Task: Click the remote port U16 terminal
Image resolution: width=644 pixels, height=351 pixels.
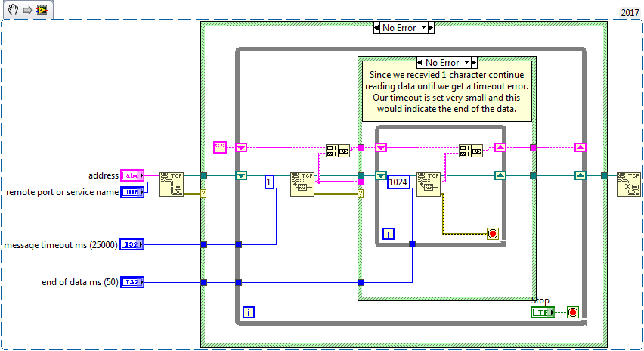Action: click(132, 192)
